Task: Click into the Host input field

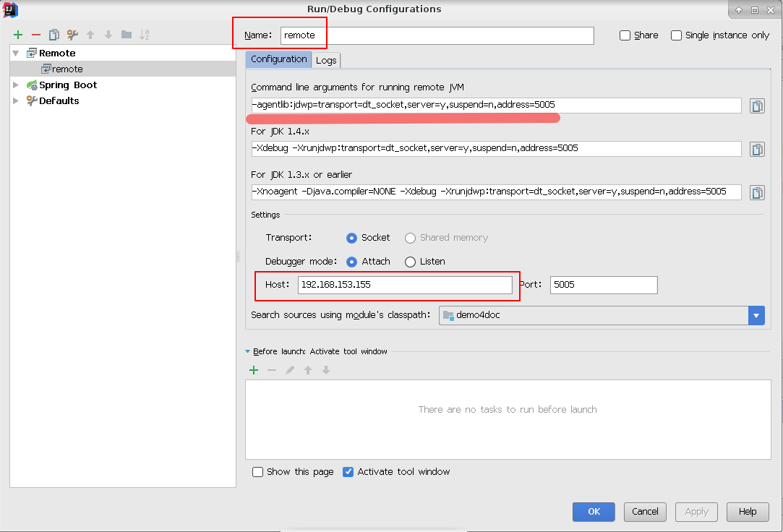Action: (405, 285)
